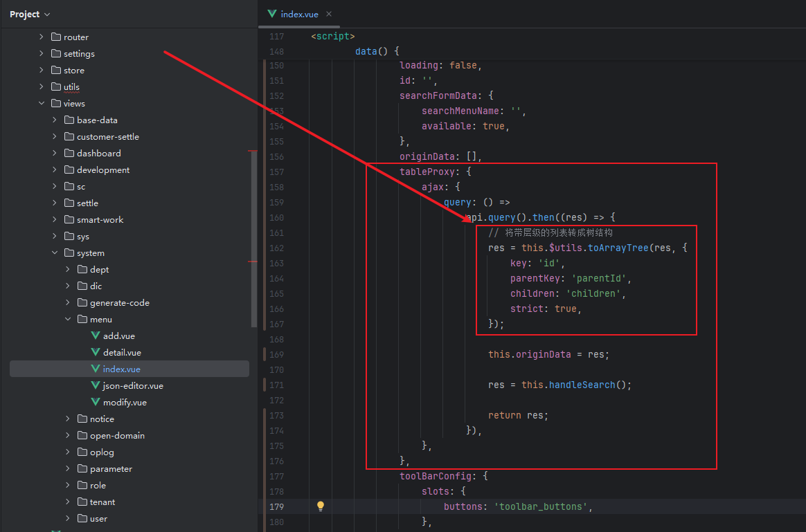Click the originData: [] line
Image resolution: width=806 pixels, height=532 pixels.
[440, 156]
